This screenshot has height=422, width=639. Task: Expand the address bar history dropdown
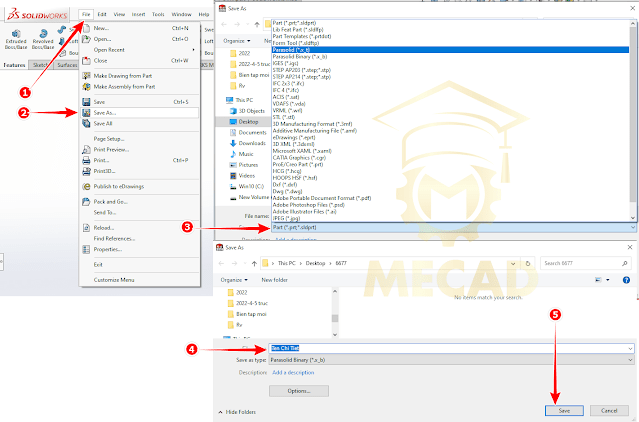click(x=513, y=264)
